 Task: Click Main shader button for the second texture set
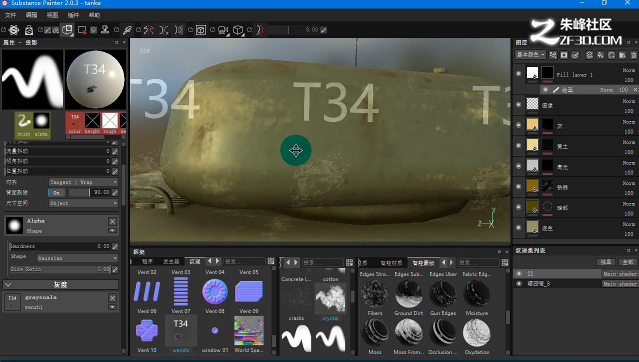tap(619, 284)
